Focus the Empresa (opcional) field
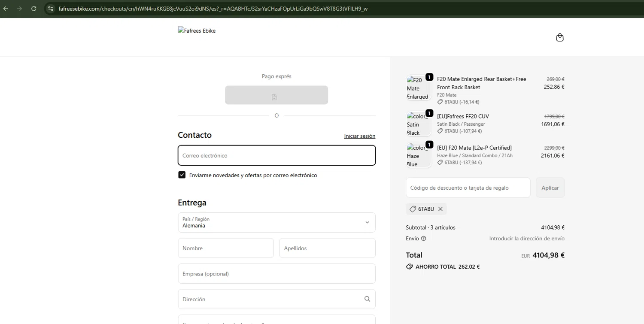The image size is (644, 324). (x=276, y=274)
